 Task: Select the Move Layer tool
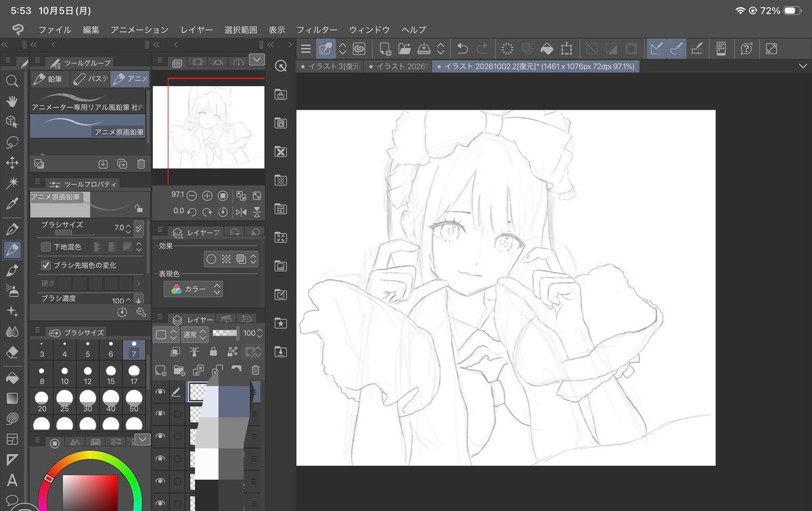click(12, 162)
